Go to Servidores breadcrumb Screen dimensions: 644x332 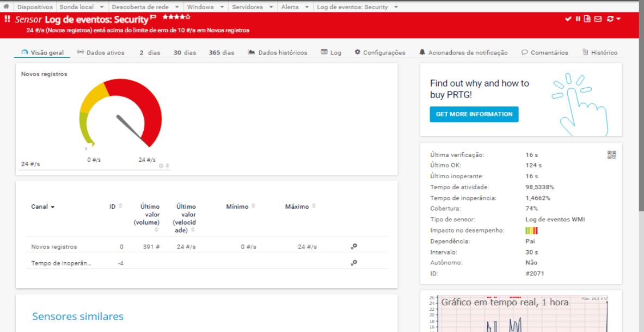tap(247, 7)
